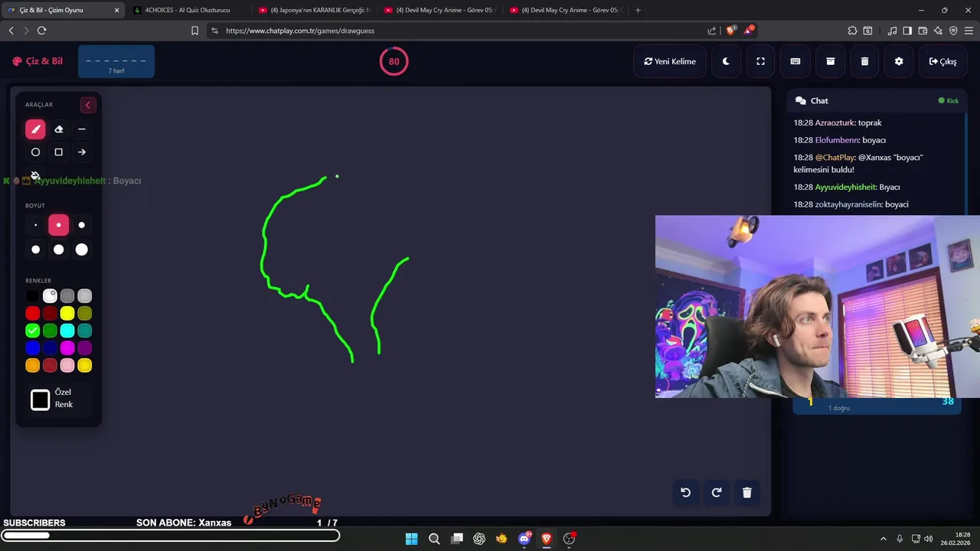Pick the cyan color swatch
The height and width of the screenshot is (551, 980).
coord(67,331)
